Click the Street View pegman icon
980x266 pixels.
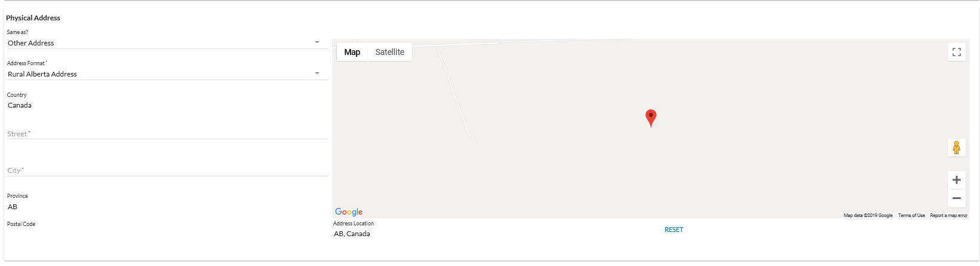(x=956, y=148)
